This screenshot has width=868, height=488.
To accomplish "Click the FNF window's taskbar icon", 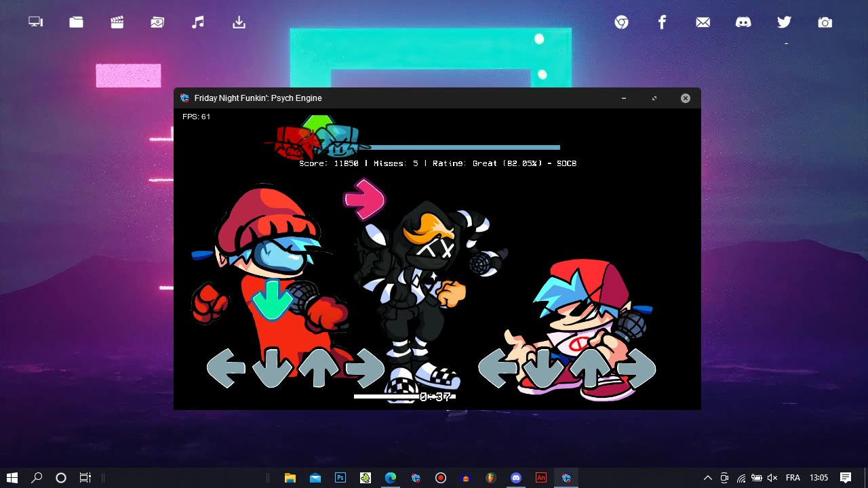I will 566,478.
